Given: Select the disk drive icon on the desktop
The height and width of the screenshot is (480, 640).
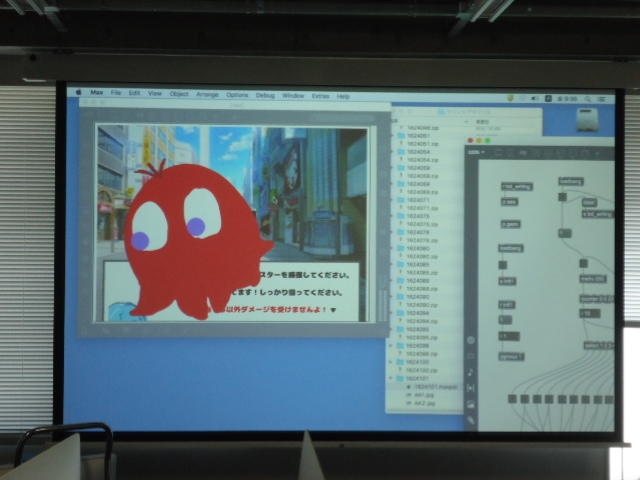Looking at the screenshot, I should [587, 120].
